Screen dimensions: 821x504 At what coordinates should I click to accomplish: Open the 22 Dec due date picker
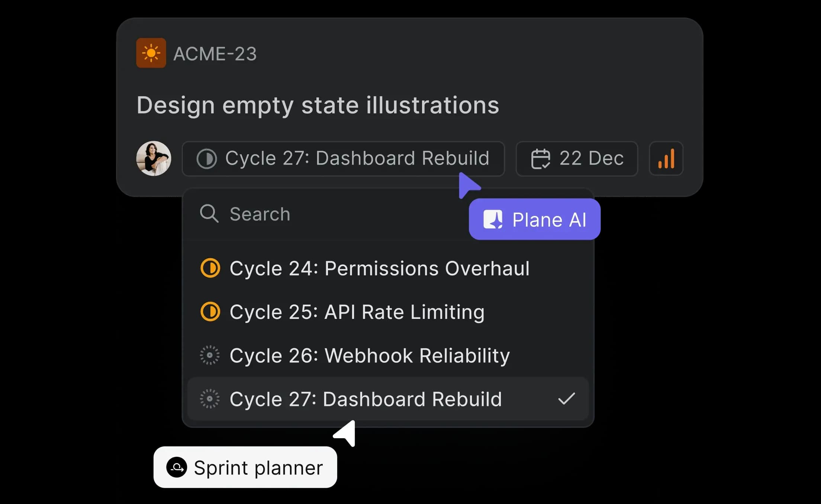click(x=576, y=159)
